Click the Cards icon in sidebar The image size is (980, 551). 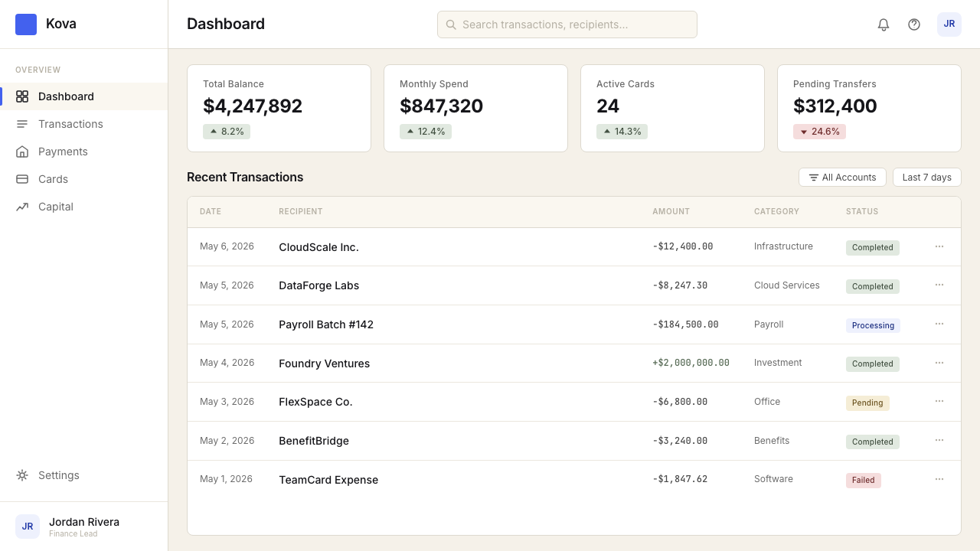(22, 179)
